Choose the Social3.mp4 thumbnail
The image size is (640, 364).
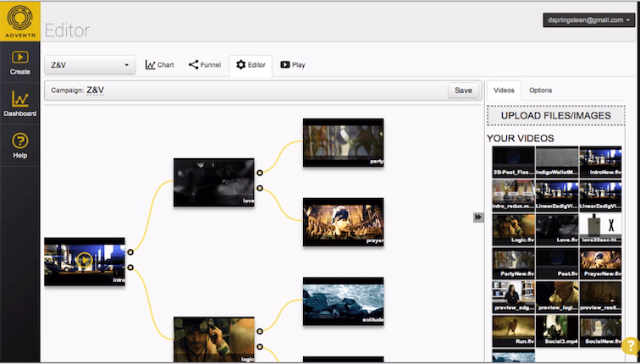(557, 330)
